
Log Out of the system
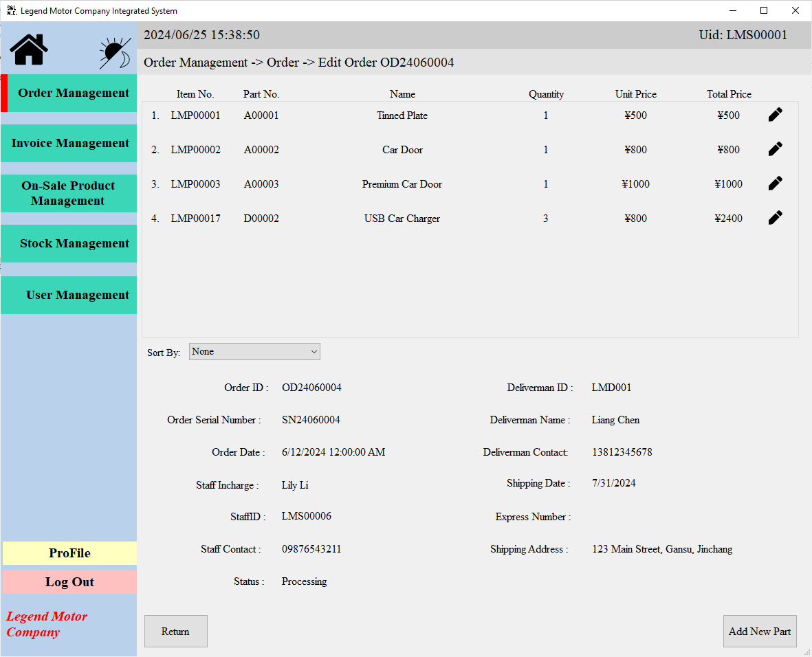69,581
